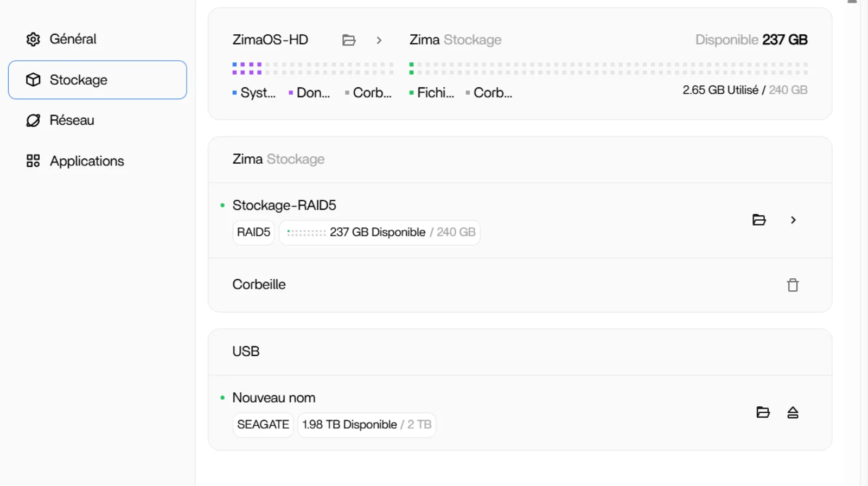This screenshot has width=868, height=486.
Task: Click the RAID5 type badge
Action: click(x=253, y=232)
